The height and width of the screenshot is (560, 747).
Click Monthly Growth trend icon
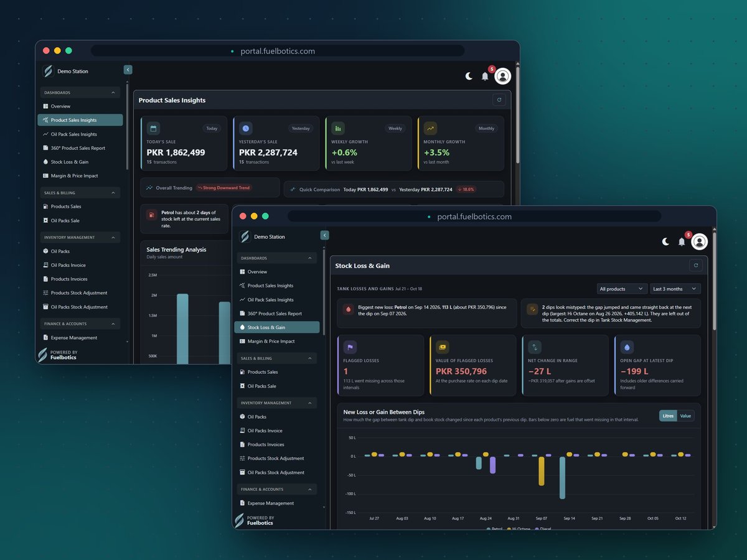click(x=430, y=128)
